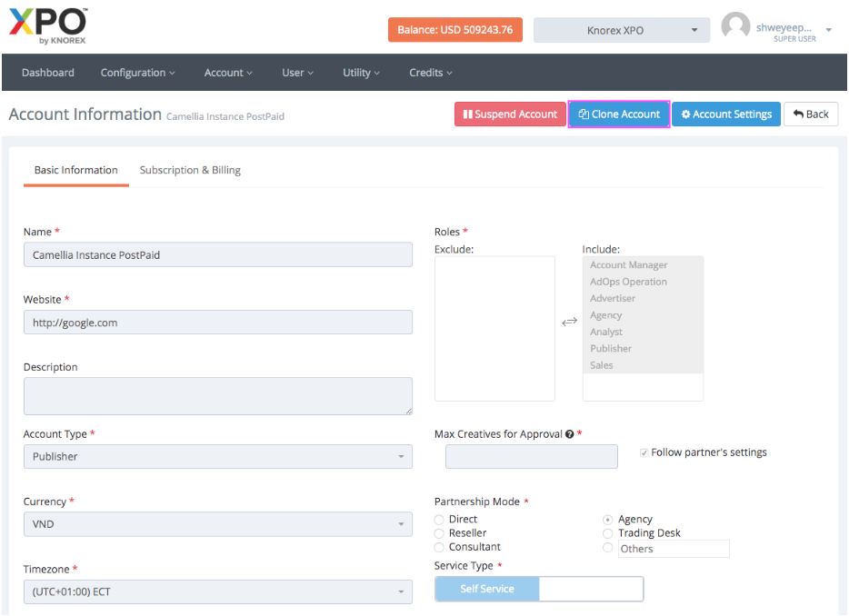Image resolution: width=849 pixels, height=616 pixels.
Task: Select the Direct partnership mode
Action: coord(441,520)
